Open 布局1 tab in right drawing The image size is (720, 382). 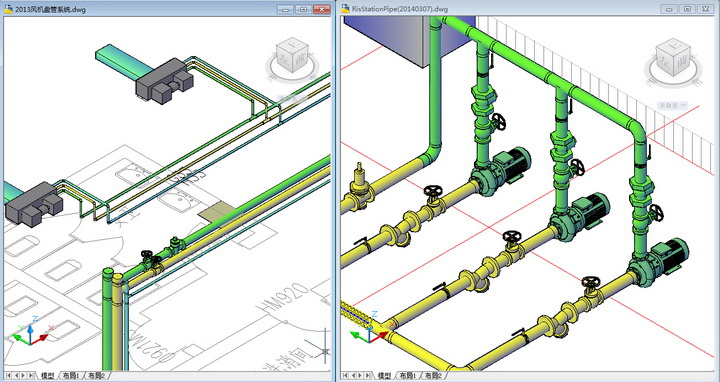coord(408,375)
